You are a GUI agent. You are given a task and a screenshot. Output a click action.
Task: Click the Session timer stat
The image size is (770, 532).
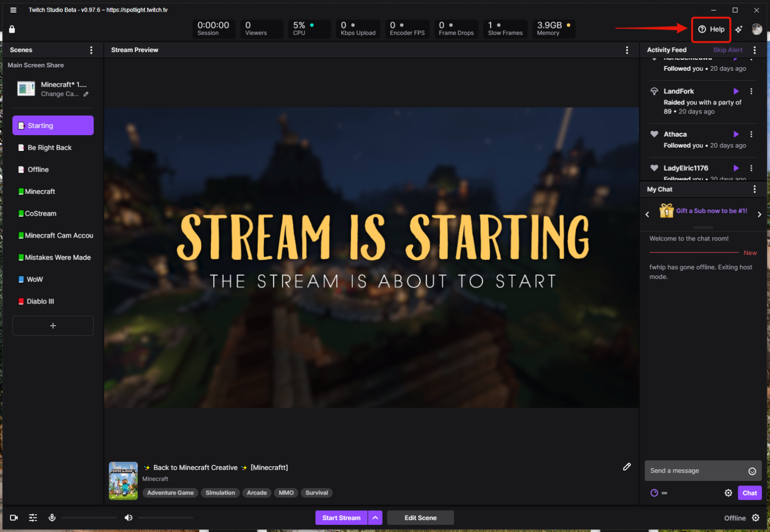tap(214, 29)
